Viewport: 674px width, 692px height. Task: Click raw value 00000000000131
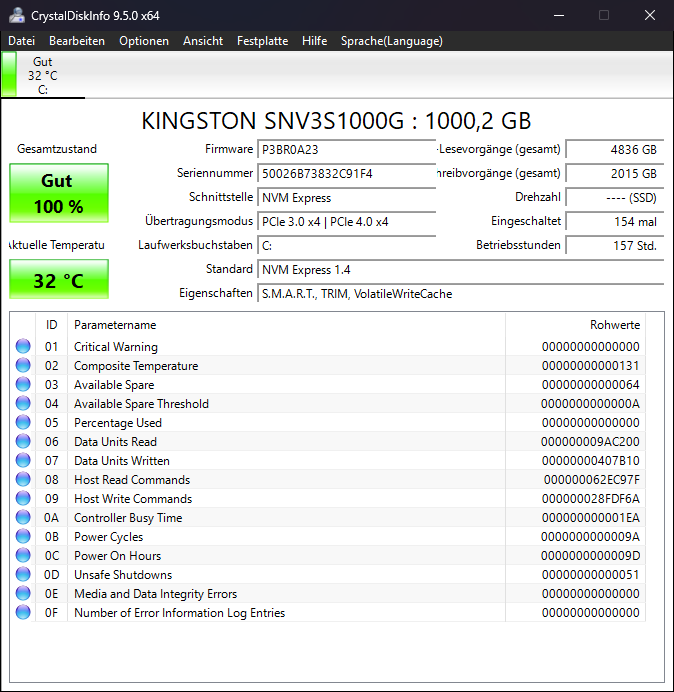pyautogui.click(x=591, y=366)
